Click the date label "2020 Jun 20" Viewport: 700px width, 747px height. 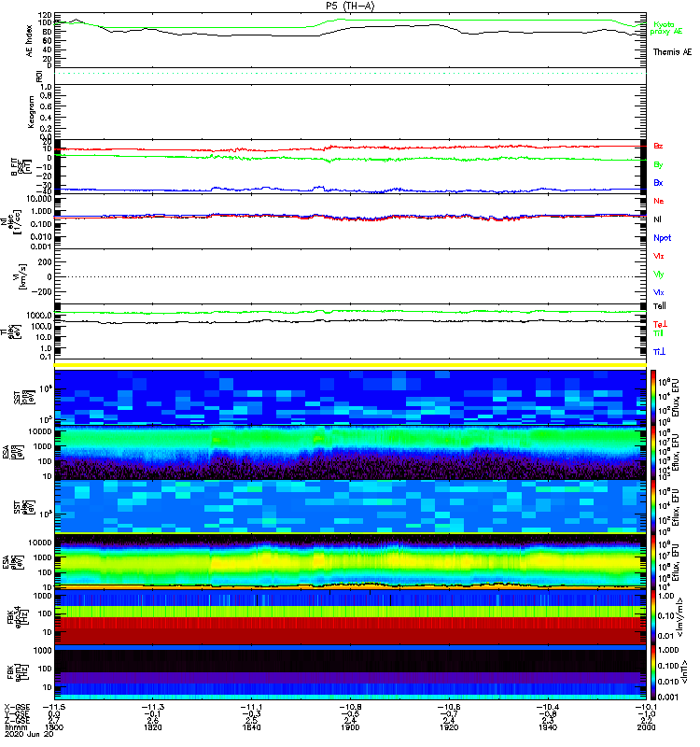tap(29, 734)
